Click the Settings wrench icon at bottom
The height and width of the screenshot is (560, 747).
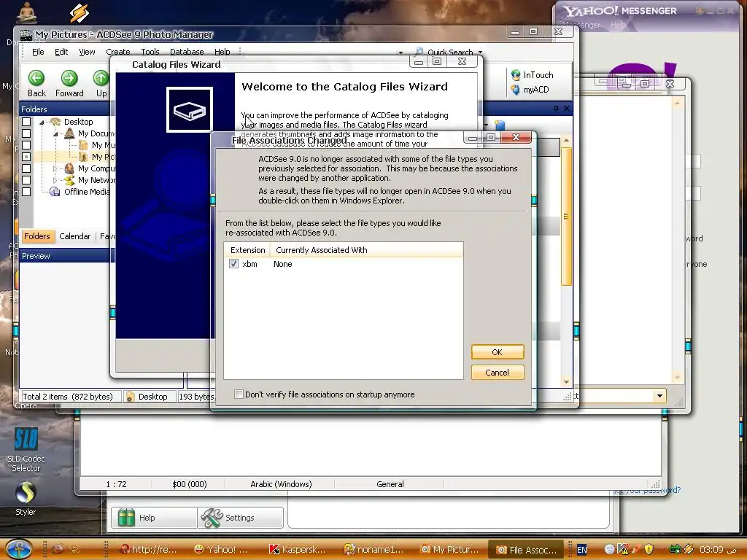pyautogui.click(x=212, y=518)
